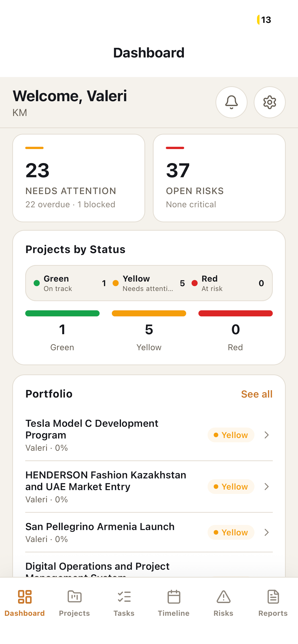Tap the Portfolio section heading

49,394
